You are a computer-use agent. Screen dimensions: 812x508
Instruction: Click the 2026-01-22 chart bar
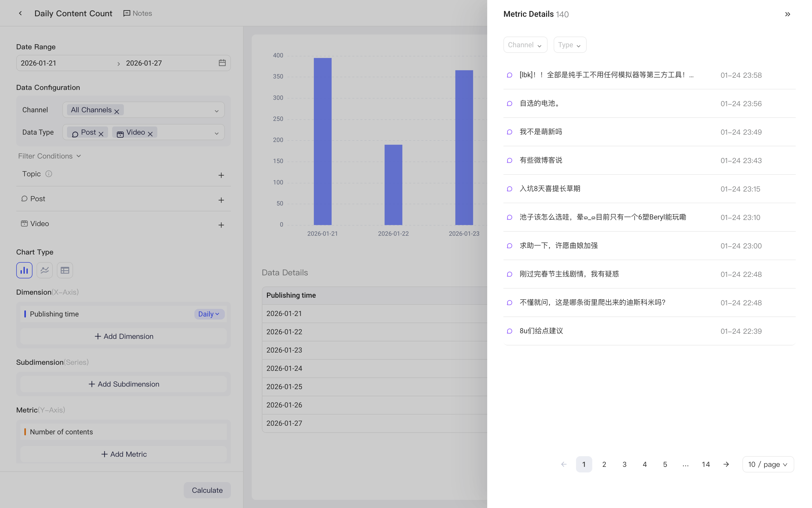click(393, 185)
